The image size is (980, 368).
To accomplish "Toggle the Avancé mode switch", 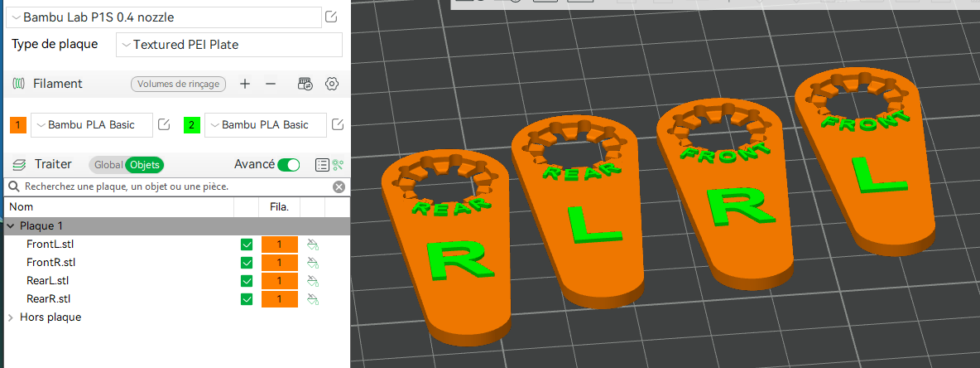I will point(289,165).
